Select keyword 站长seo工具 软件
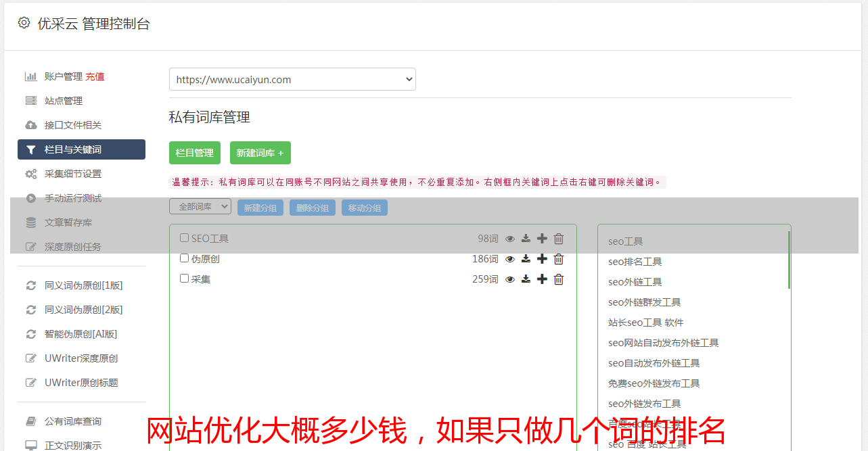Image resolution: width=868 pixels, height=451 pixels. click(645, 323)
